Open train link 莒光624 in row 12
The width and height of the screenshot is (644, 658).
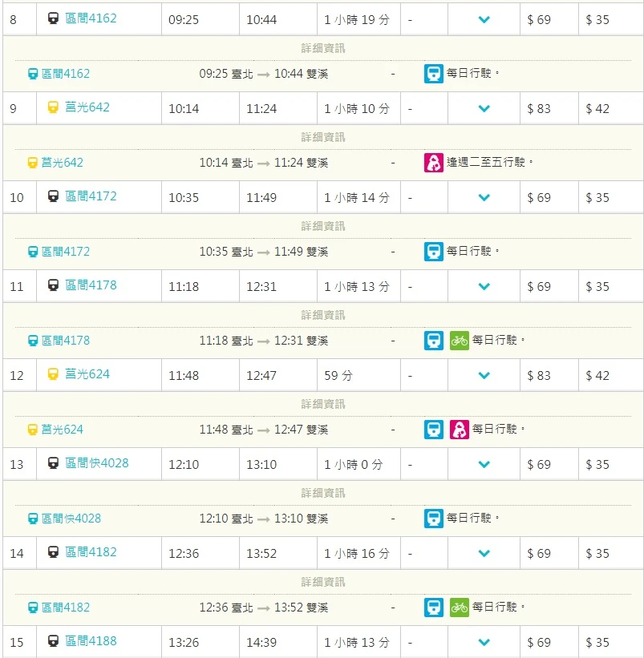point(87,374)
